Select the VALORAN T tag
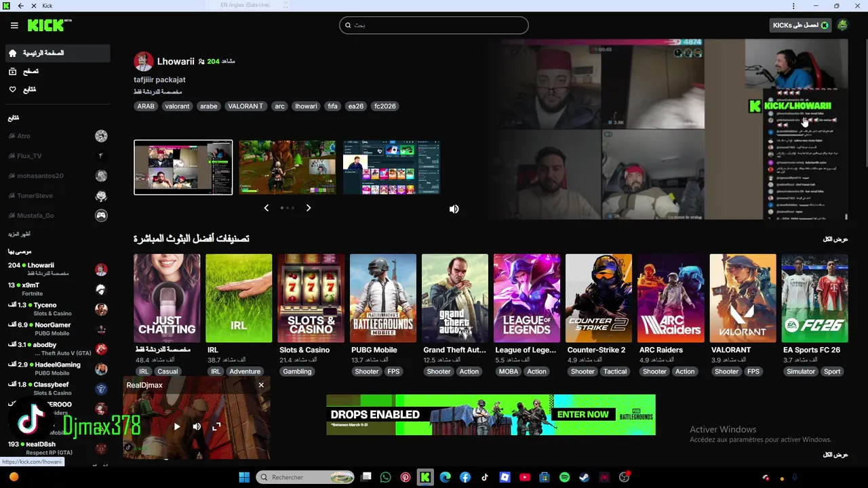Image resolution: width=868 pixels, height=488 pixels. [x=245, y=106]
